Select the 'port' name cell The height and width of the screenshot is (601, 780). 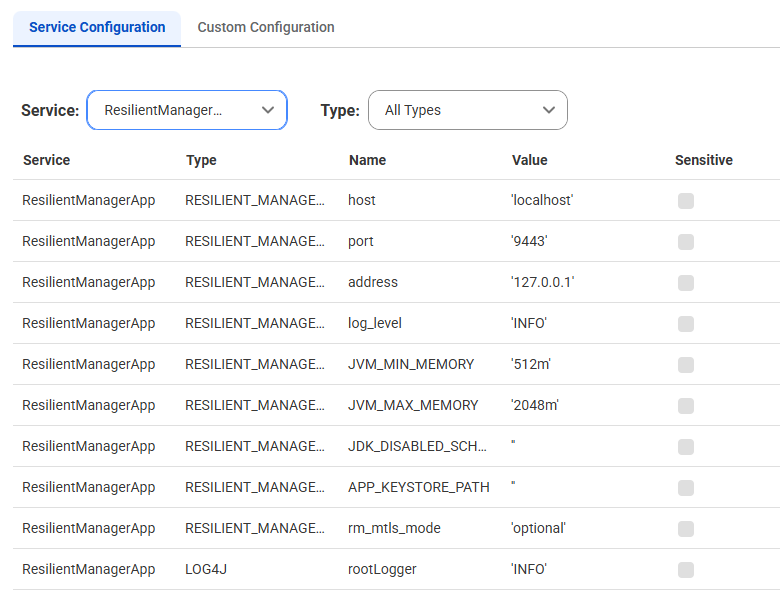(x=361, y=241)
